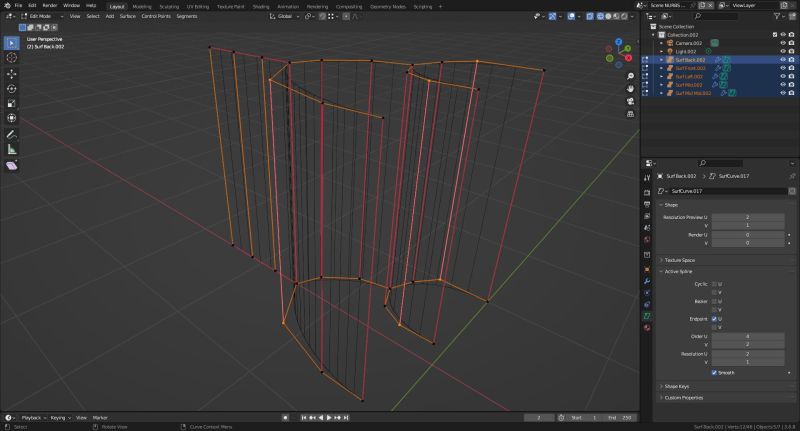
Task: Toggle the Smooth checkbox
Action: point(714,373)
